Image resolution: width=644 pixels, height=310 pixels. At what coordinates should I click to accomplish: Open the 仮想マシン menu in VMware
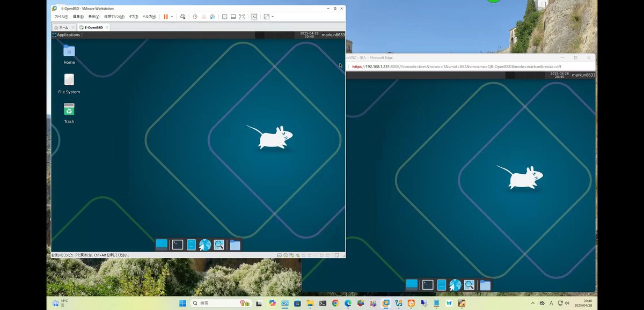click(x=114, y=17)
